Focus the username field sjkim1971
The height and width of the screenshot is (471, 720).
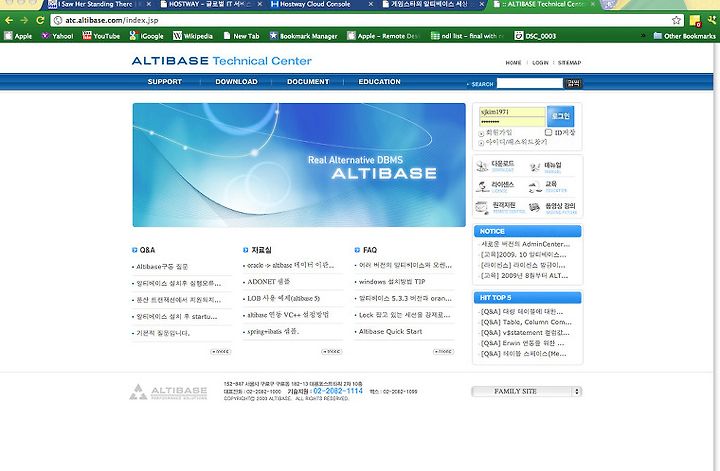click(512, 112)
